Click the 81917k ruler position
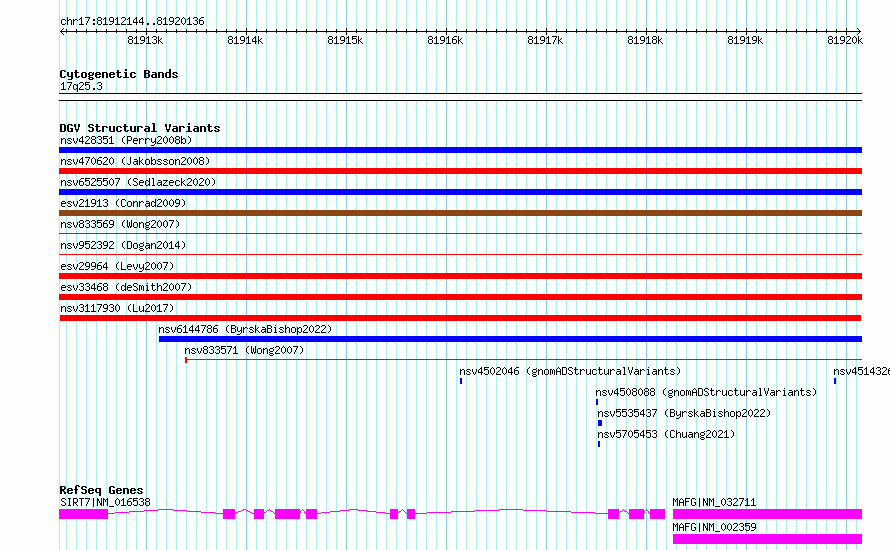This screenshot has height=550, width=890. (545, 40)
